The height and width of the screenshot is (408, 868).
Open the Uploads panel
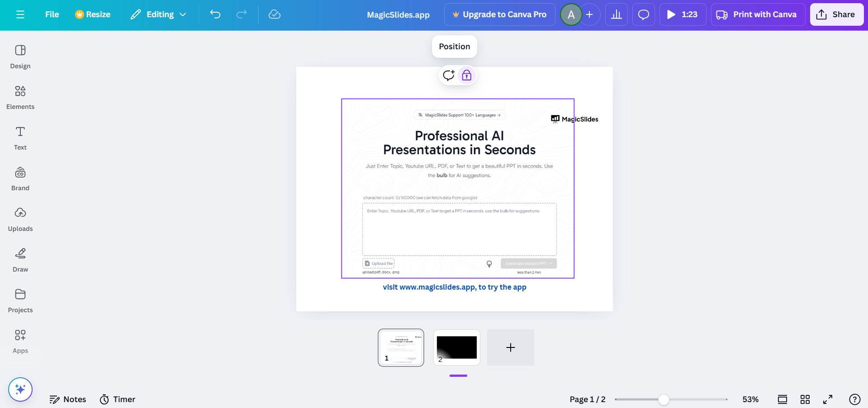coord(20,220)
